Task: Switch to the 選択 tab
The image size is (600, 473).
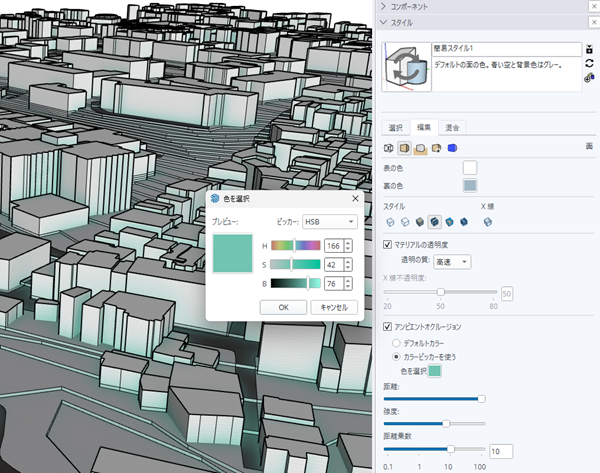Action: pos(395,127)
